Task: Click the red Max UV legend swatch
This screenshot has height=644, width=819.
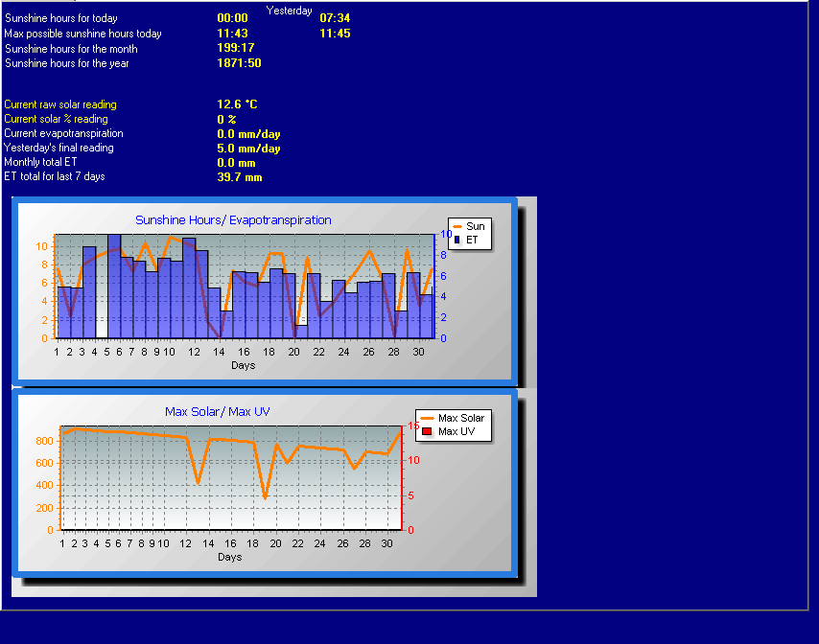Action: (x=427, y=431)
